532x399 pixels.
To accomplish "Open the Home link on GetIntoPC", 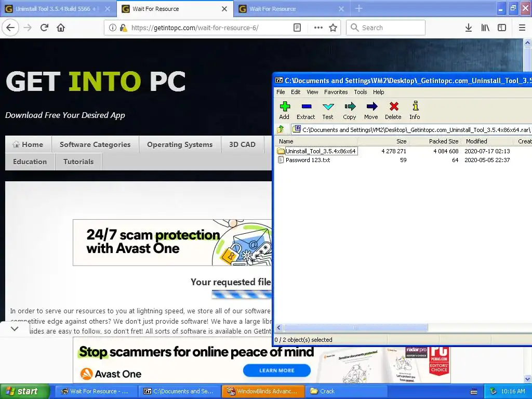I will pos(29,144).
